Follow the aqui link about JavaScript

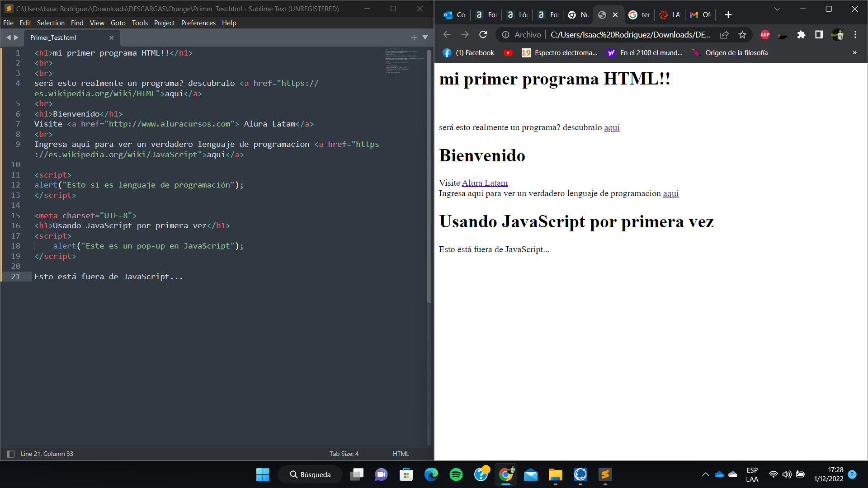[670, 193]
